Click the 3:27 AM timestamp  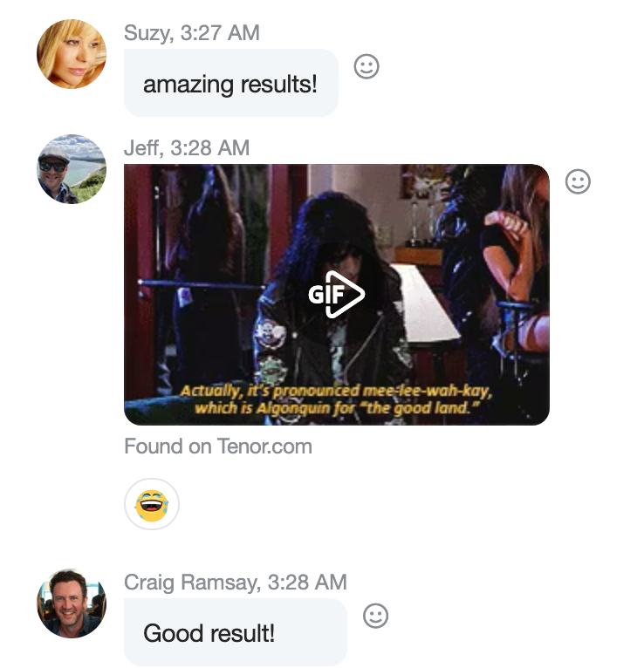point(220,33)
